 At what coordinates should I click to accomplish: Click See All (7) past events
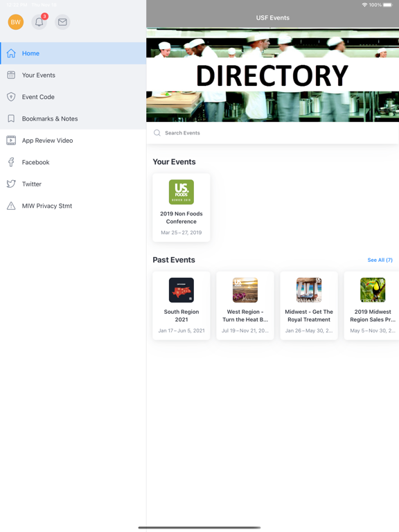tap(380, 260)
